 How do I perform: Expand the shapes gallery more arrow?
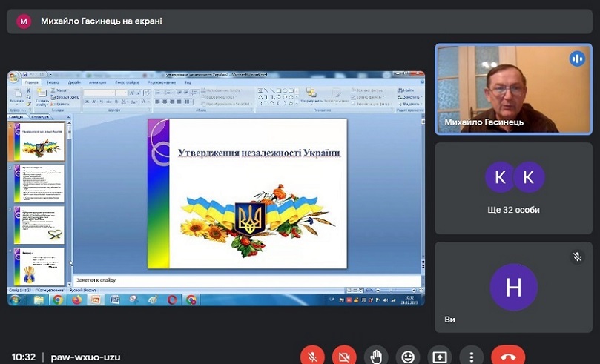[x=297, y=104]
